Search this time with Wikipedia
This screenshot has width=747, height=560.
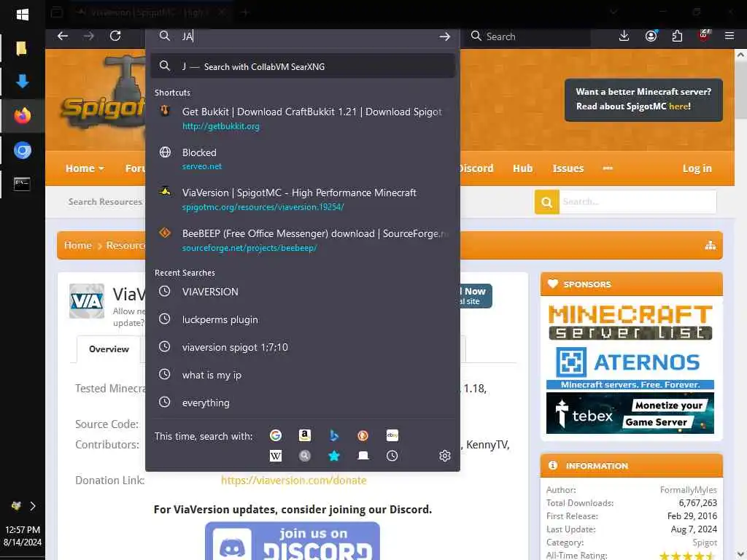pos(275,456)
